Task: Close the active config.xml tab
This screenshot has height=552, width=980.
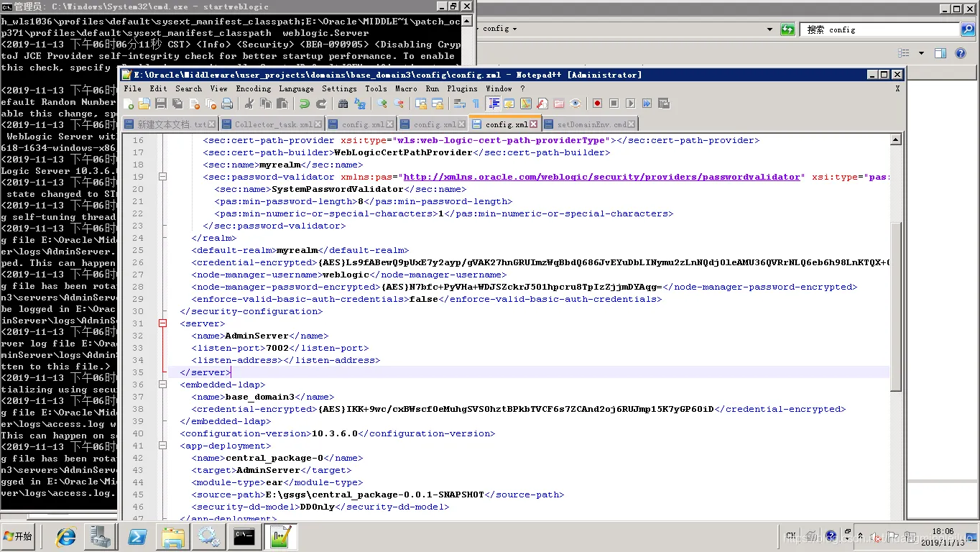Action: (x=533, y=124)
